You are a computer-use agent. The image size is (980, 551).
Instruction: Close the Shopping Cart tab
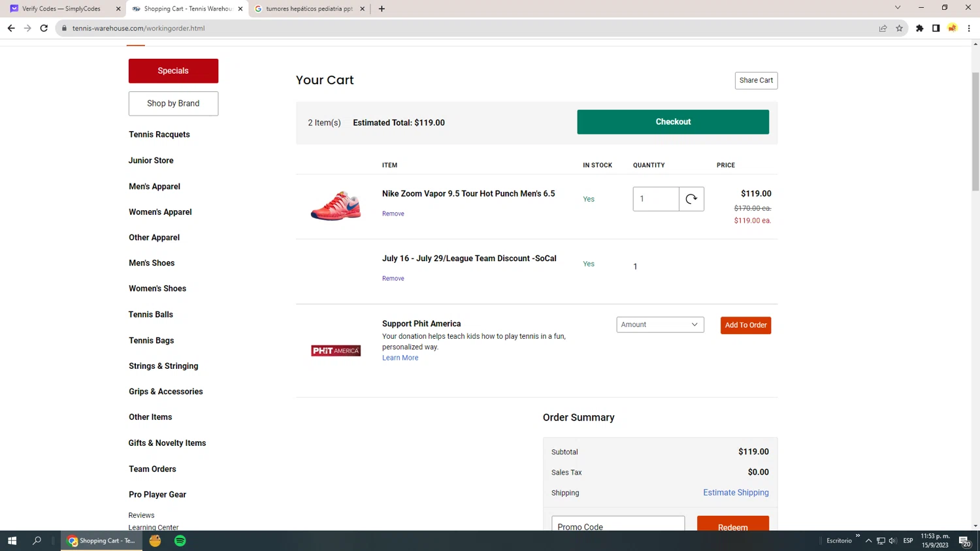pyautogui.click(x=240, y=8)
